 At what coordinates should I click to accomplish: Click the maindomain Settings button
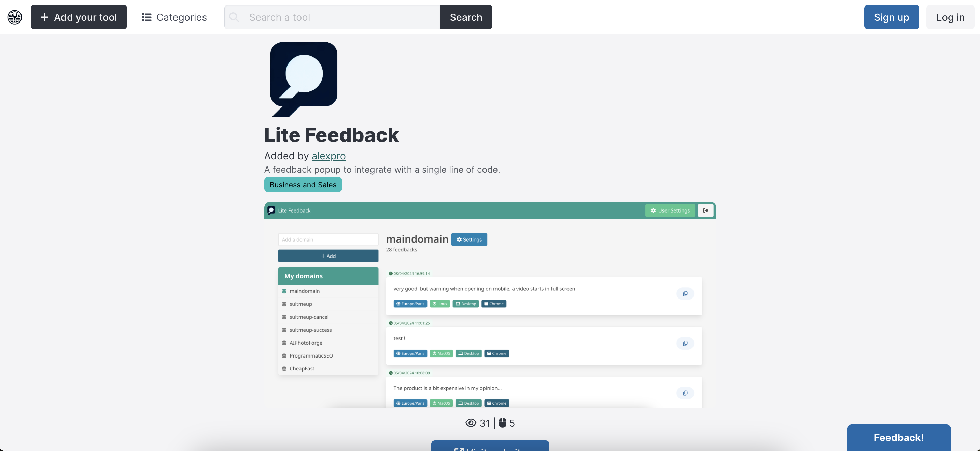469,239
